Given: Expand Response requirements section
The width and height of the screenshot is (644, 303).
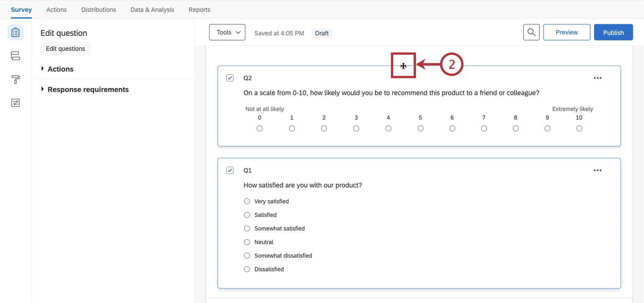Looking at the screenshot, I should coord(88,90).
